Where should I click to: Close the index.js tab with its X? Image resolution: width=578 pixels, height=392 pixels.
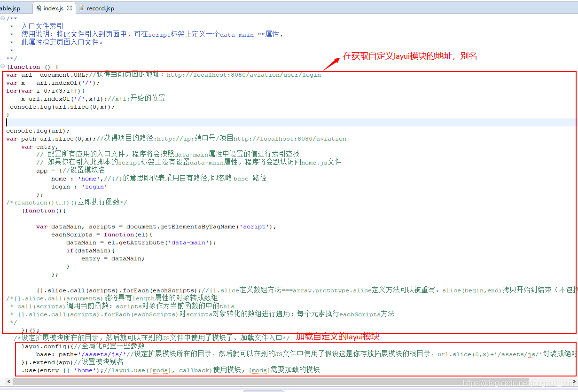click(70, 8)
